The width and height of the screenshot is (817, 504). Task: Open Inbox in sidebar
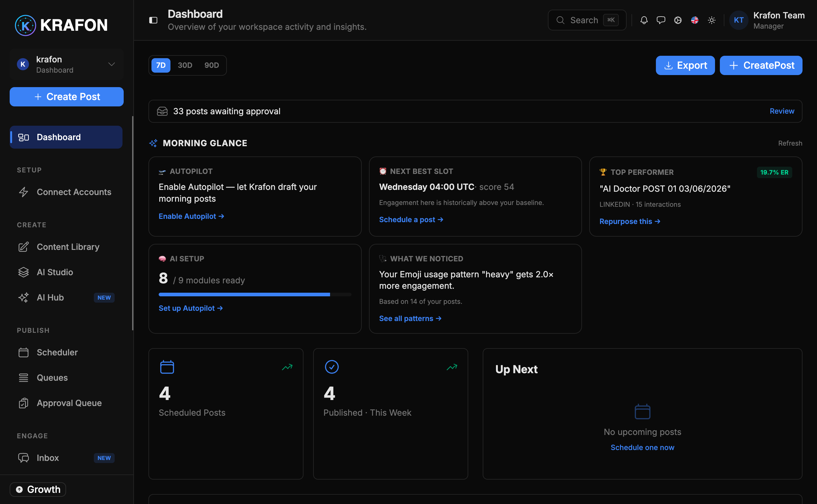(x=66, y=458)
